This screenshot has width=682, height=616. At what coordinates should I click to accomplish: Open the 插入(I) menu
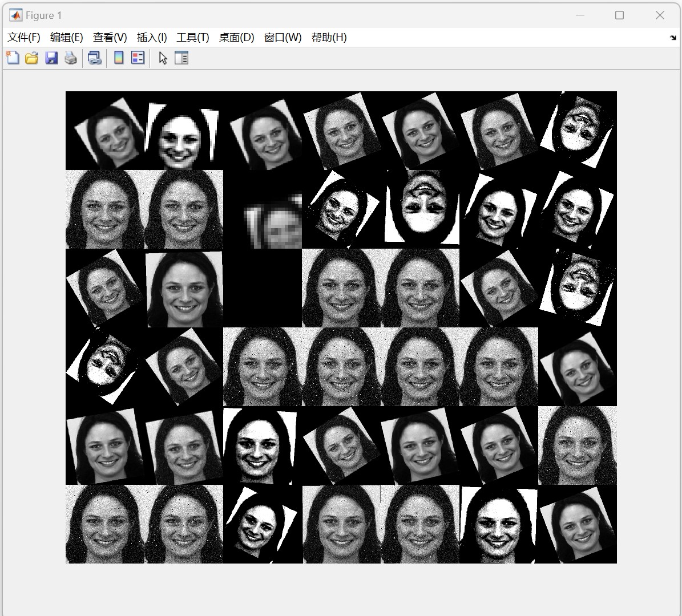pyautogui.click(x=152, y=38)
